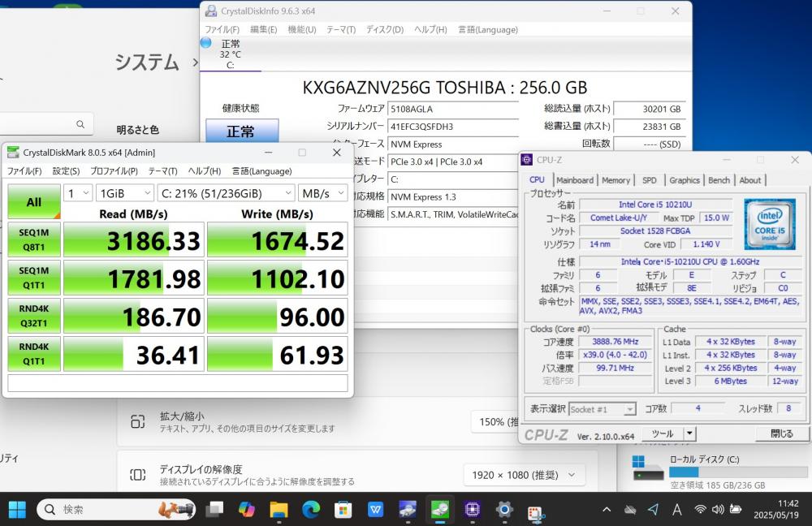Image resolution: width=812 pixels, height=526 pixels.
Task: Switch to the Graphics tab in CPU-Z
Action: click(x=684, y=180)
